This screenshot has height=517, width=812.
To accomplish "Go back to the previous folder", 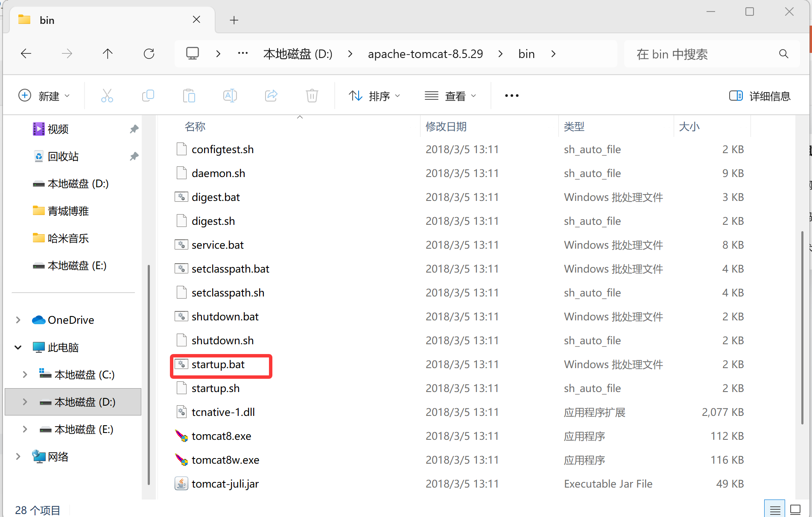I will point(26,54).
